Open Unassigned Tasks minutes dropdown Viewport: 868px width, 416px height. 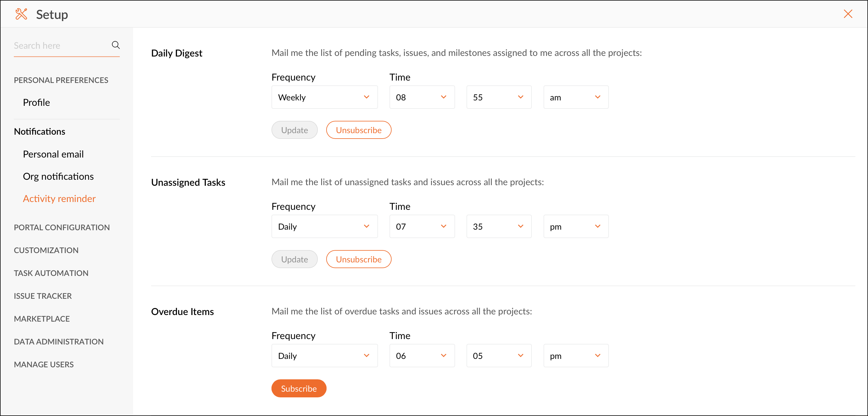tap(499, 227)
